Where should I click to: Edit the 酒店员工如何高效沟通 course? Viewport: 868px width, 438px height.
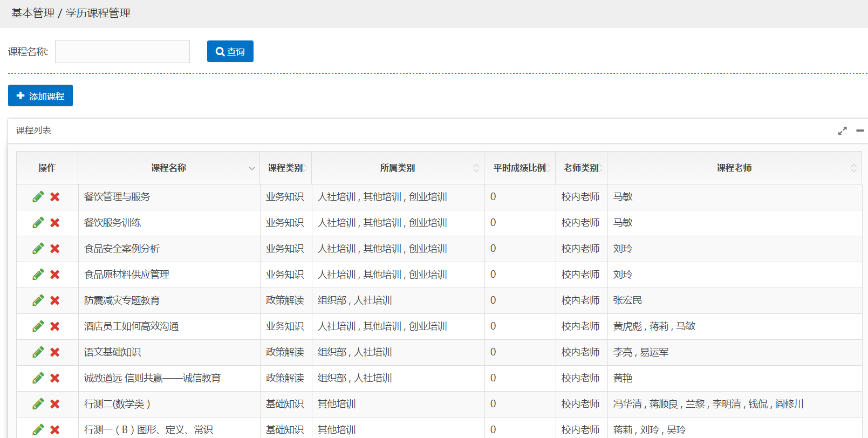click(x=38, y=326)
